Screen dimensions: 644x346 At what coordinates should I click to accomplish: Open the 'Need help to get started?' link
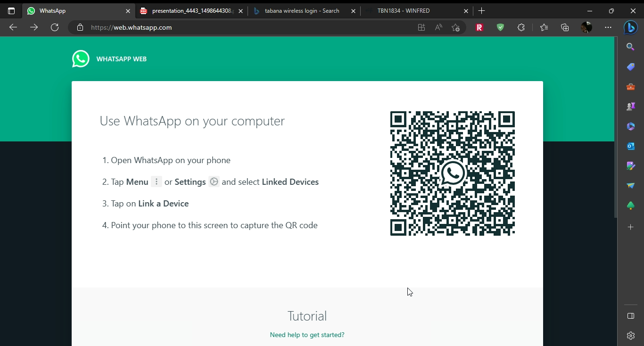point(307,335)
